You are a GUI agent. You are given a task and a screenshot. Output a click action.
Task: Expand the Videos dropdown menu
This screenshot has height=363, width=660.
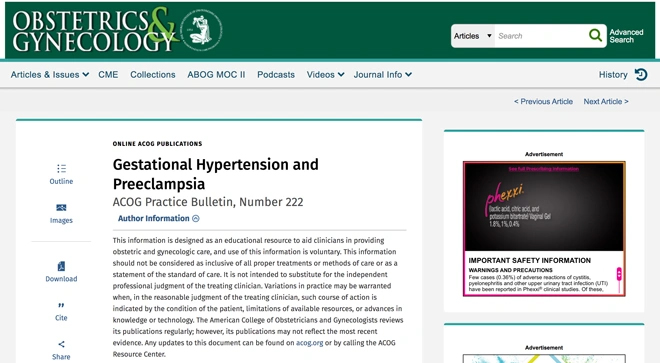coord(325,75)
